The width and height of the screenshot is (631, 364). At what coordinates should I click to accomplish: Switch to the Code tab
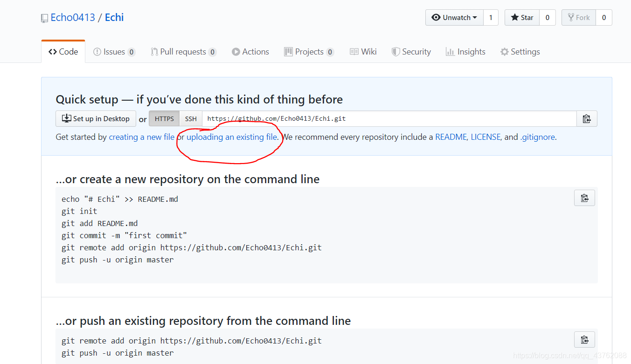point(63,52)
